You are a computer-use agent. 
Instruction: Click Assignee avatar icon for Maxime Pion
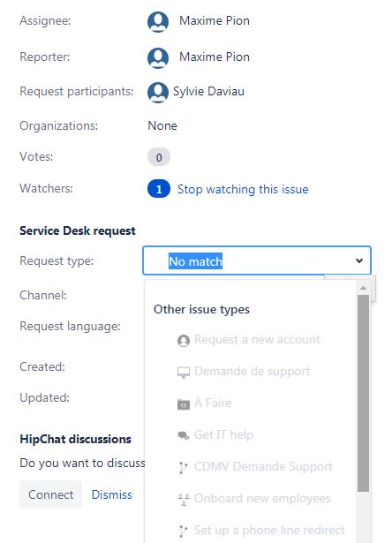158,21
